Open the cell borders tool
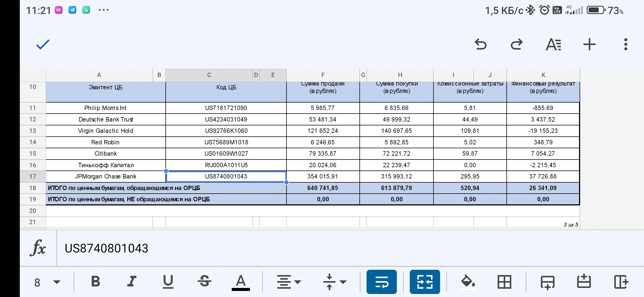The height and width of the screenshot is (297, 644). (x=504, y=282)
